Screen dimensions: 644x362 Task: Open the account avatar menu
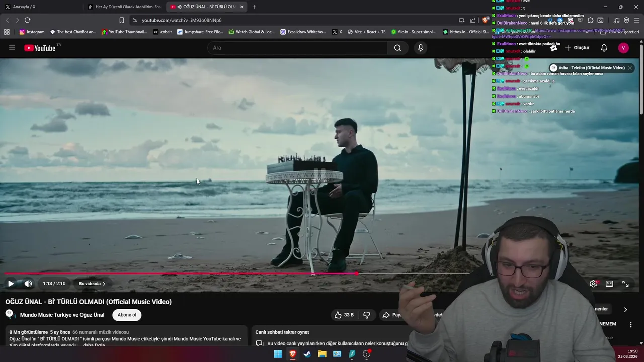coord(623,48)
